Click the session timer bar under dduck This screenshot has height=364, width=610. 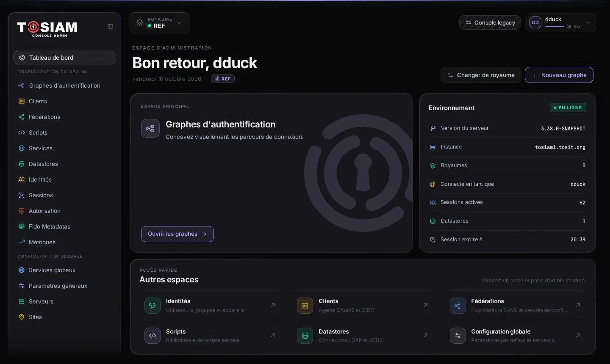pyautogui.click(x=555, y=27)
